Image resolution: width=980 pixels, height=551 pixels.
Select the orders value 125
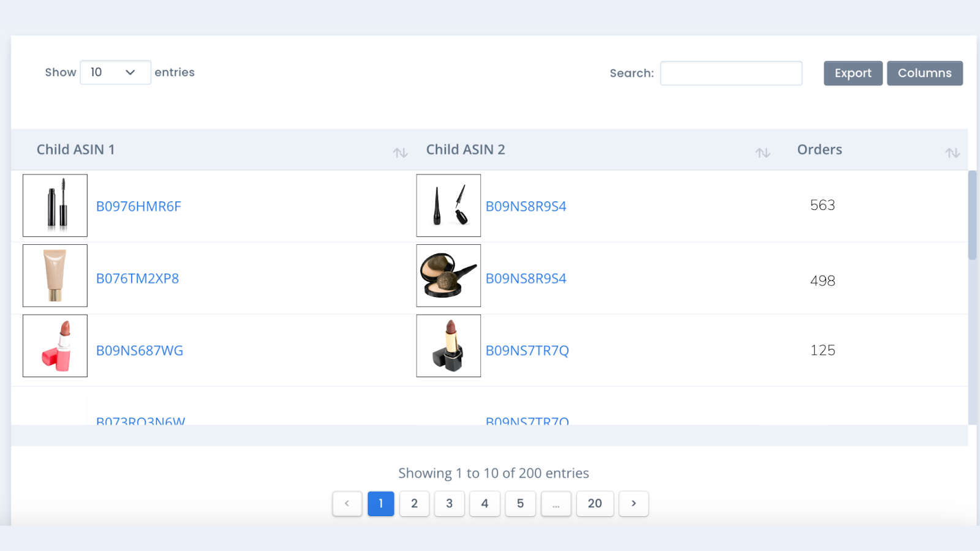click(x=823, y=350)
